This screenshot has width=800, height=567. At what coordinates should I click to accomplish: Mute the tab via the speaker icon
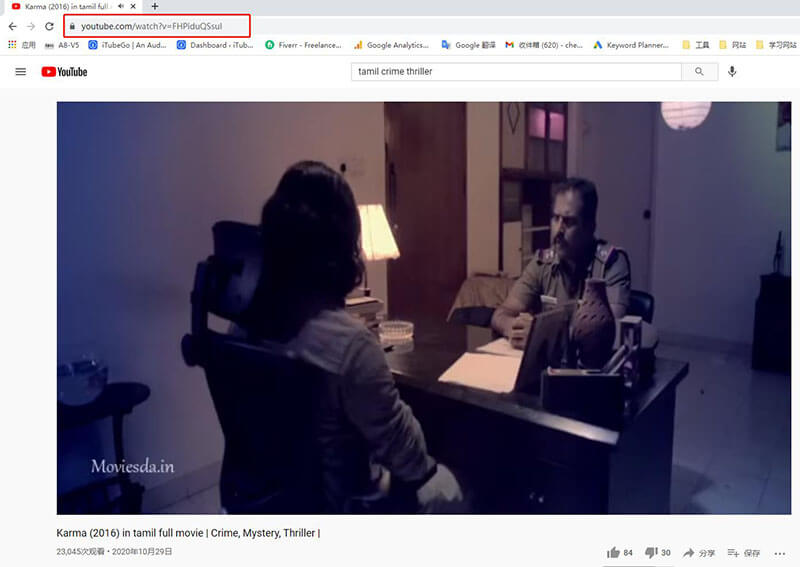click(x=120, y=7)
